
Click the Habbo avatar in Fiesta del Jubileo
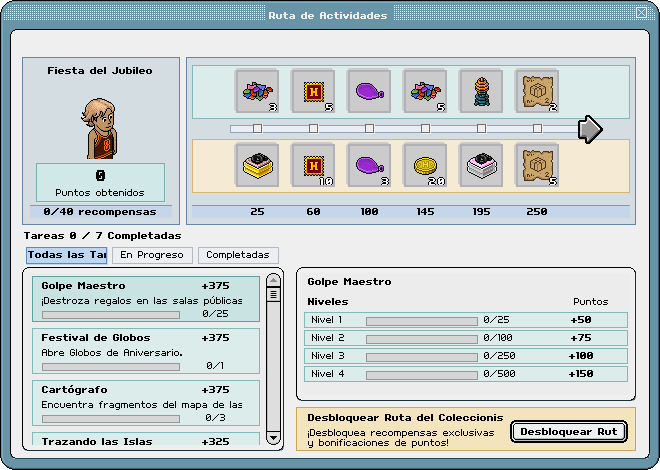100,128
